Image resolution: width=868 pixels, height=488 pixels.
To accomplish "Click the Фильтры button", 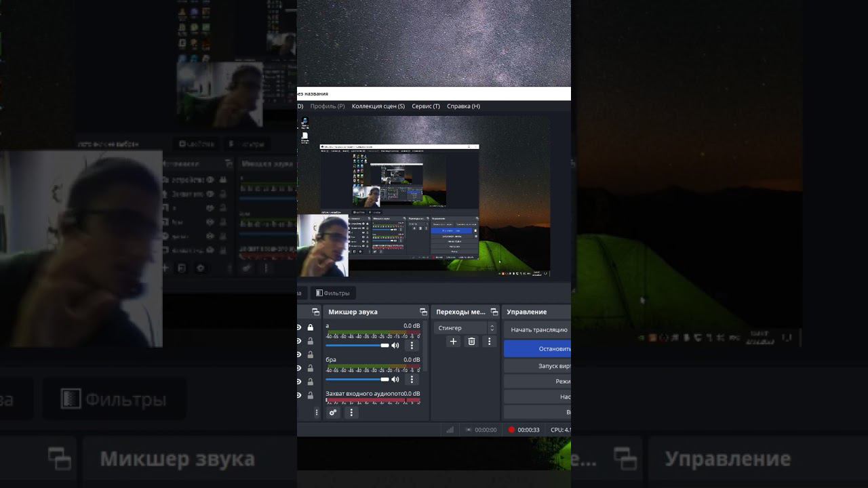I will (x=332, y=293).
